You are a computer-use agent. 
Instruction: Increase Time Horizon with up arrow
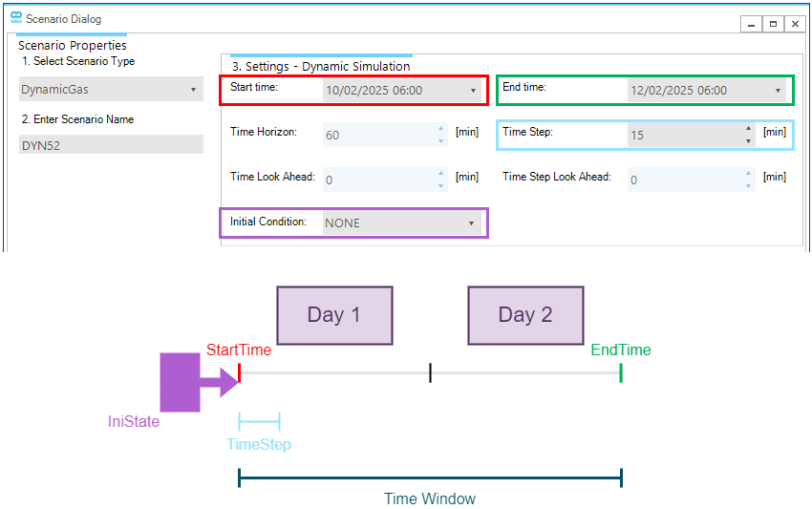(x=440, y=128)
